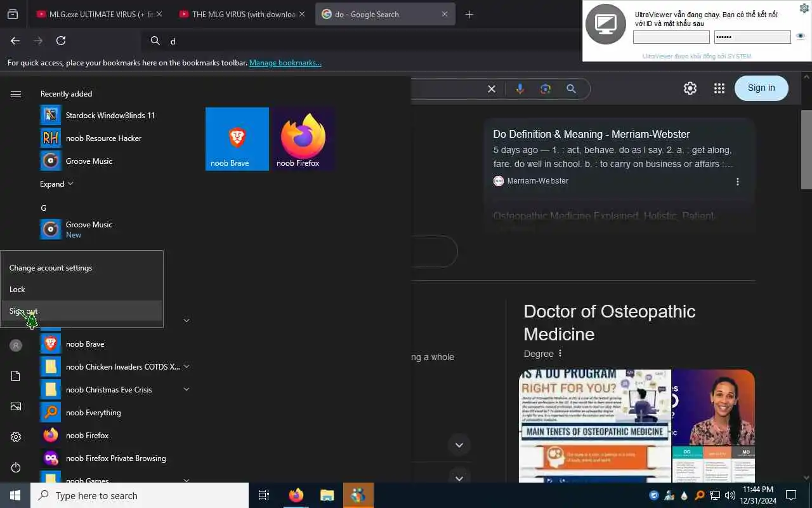The width and height of the screenshot is (812, 508).
Task: Expand noob Christmas Eve Crisis folder
Action: (187, 389)
